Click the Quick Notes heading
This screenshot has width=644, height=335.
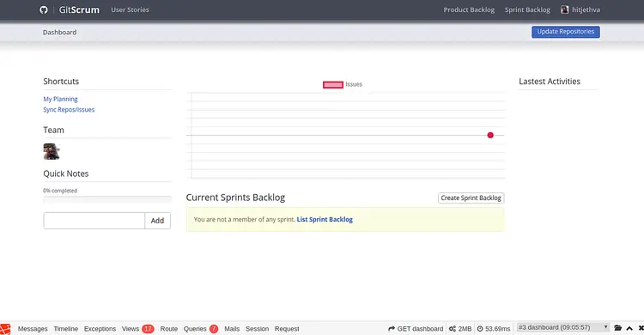click(66, 174)
